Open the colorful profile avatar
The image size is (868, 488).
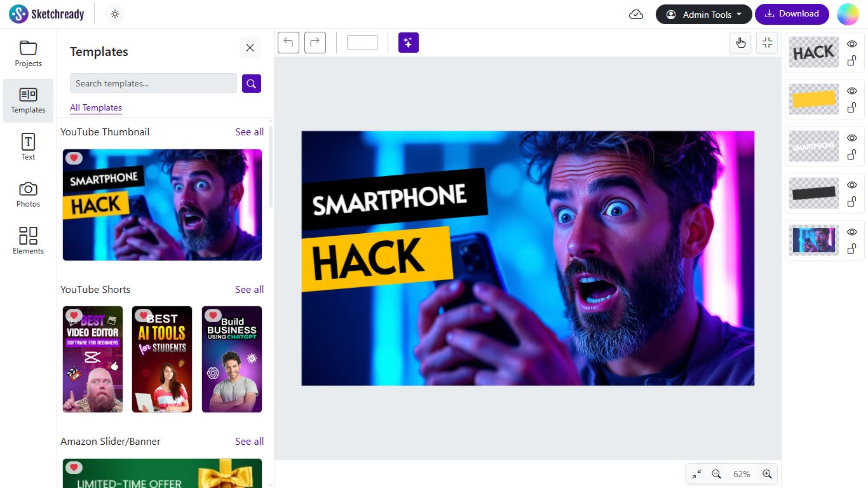[848, 14]
